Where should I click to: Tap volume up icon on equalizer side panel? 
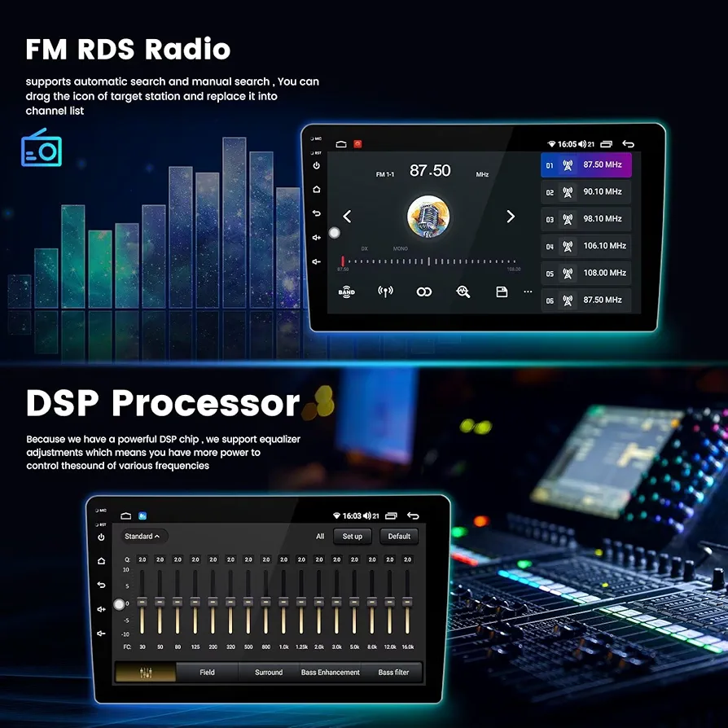pyautogui.click(x=102, y=608)
